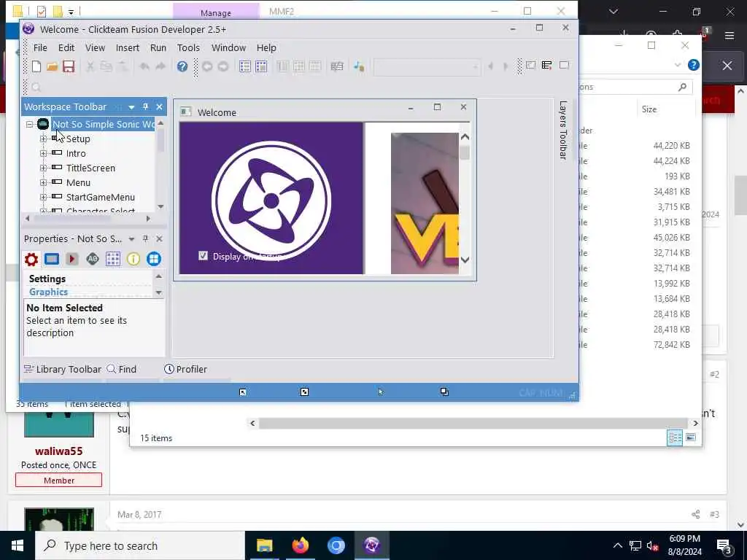Click the Manage ribbon tab in Explorer
747x560 pixels.
pos(216,13)
